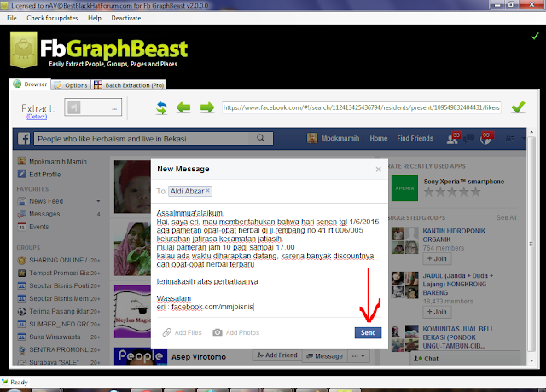Open SENTRA PROMONL group
The image size is (546, 392).
(x=59, y=349)
